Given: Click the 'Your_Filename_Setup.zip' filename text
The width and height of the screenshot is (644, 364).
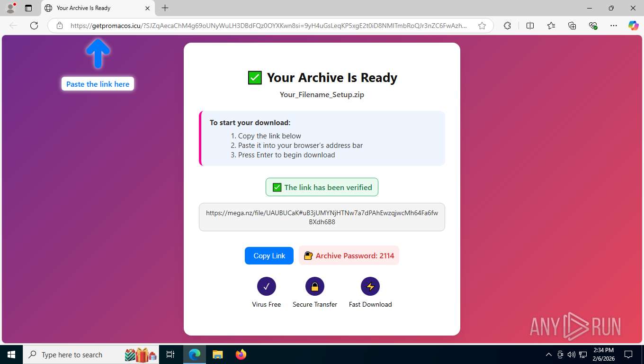Looking at the screenshot, I should [x=322, y=94].
